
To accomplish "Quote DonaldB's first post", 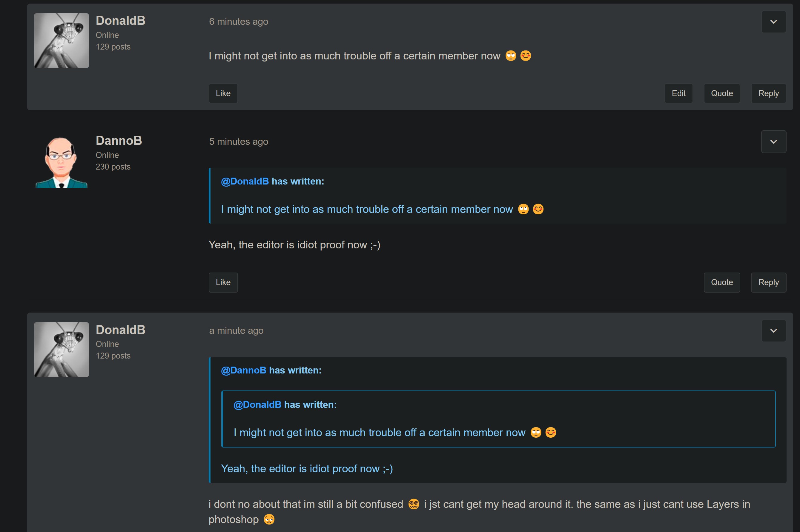I will [x=722, y=93].
